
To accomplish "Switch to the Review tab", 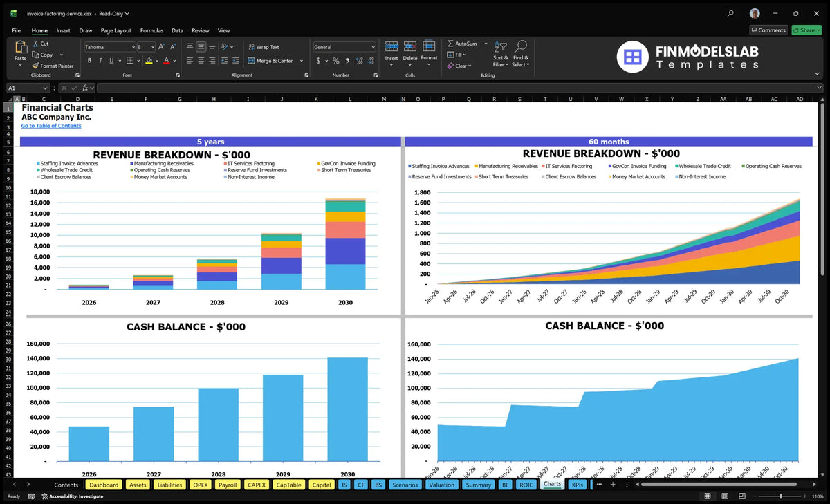I will tap(201, 30).
